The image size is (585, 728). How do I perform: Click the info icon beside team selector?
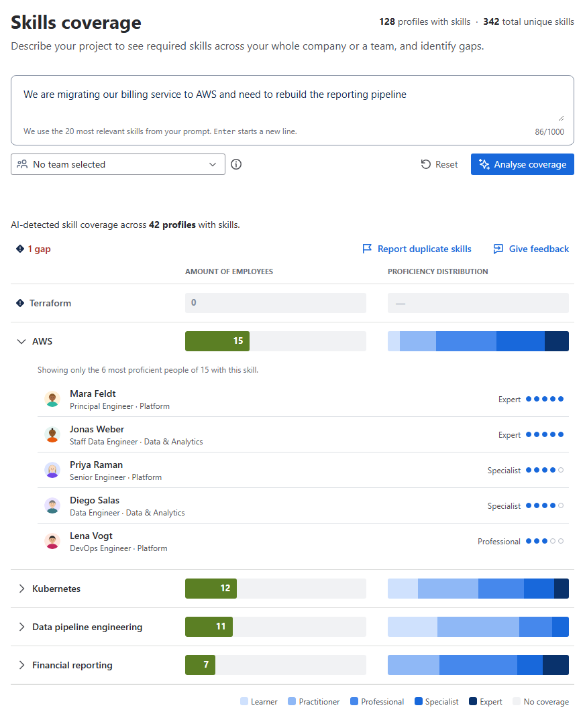tap(236, 164)
